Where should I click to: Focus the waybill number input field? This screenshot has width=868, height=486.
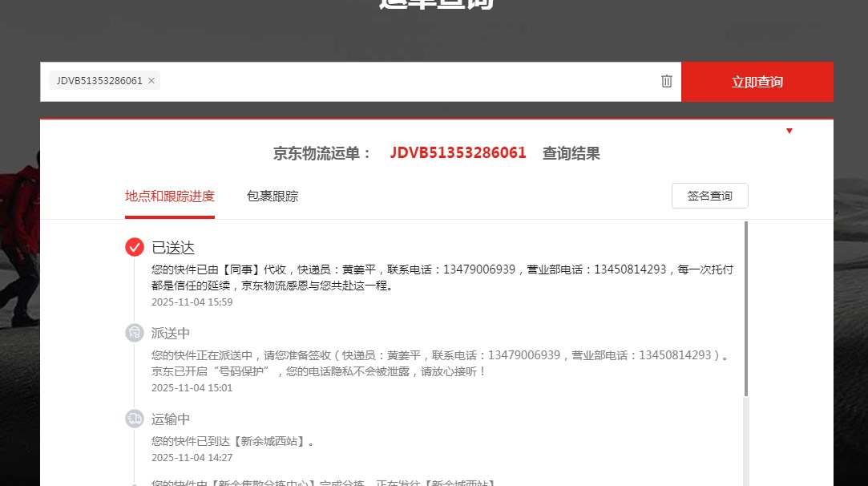(401, 82)
